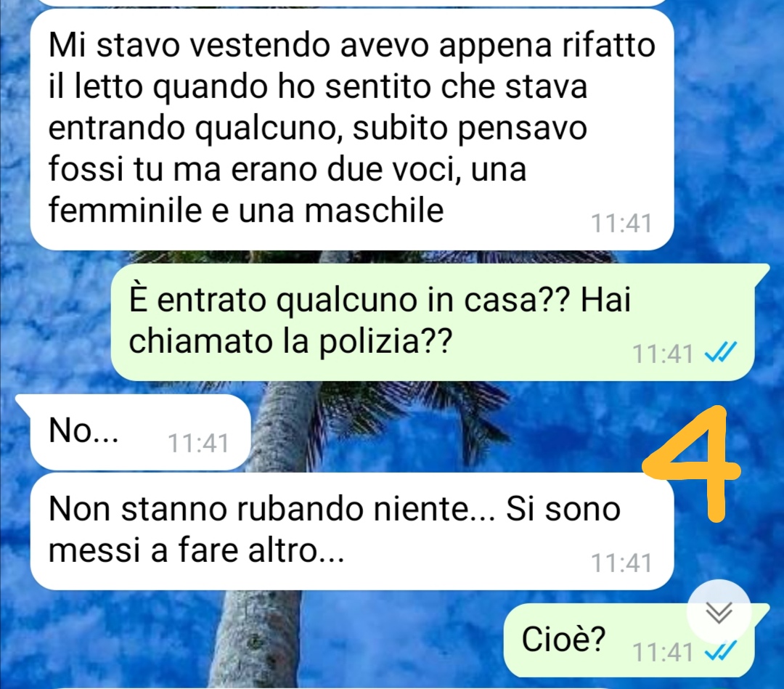Tap the timestamp on the "polizia??" message
Image resolution: width=784 pixels, height=689 pixels.
pos(663,354)
